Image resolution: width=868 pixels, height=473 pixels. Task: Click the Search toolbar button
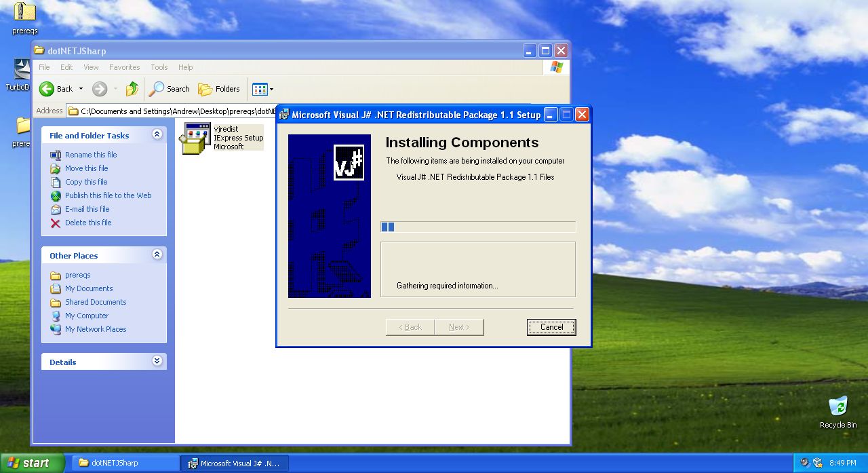[x=170, y=89]
